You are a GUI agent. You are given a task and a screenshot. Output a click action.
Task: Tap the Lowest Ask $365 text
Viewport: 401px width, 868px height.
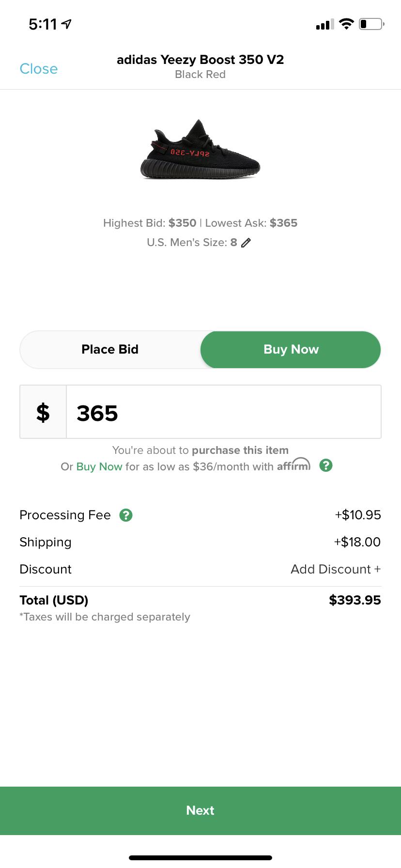(x=251, y=223)
